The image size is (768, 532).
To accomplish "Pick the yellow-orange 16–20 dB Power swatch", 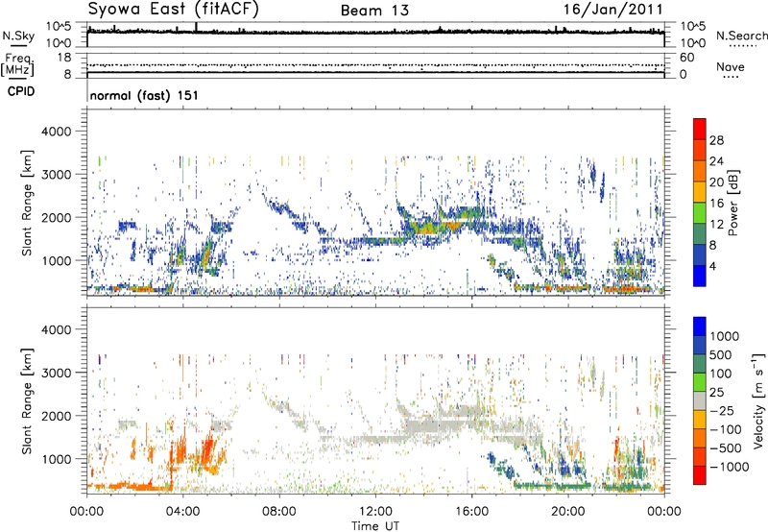I will tap(700, 192).
